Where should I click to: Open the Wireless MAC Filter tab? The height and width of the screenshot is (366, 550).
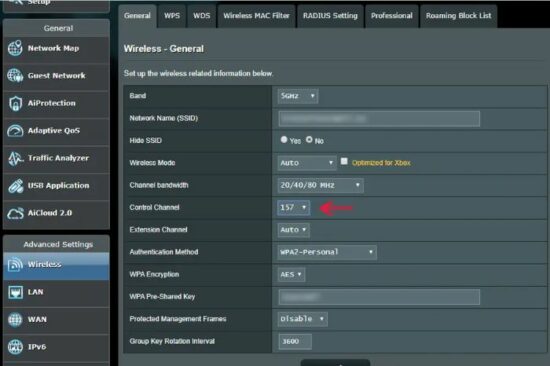coord(256,16)
